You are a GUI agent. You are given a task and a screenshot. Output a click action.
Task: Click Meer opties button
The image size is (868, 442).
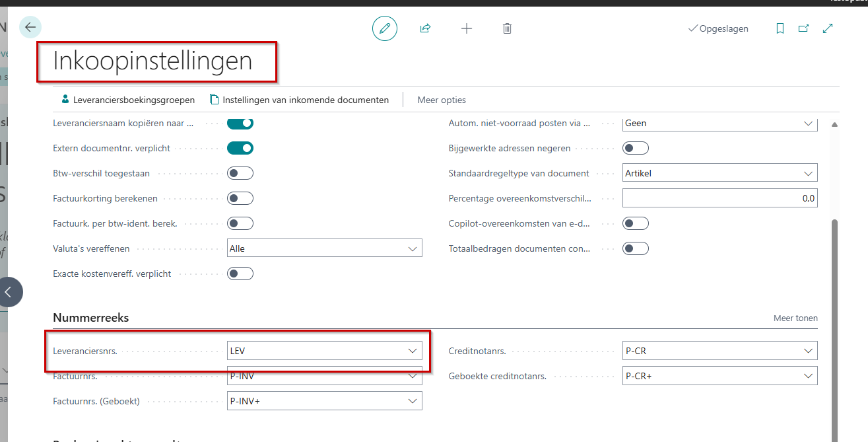click(442, 100)
